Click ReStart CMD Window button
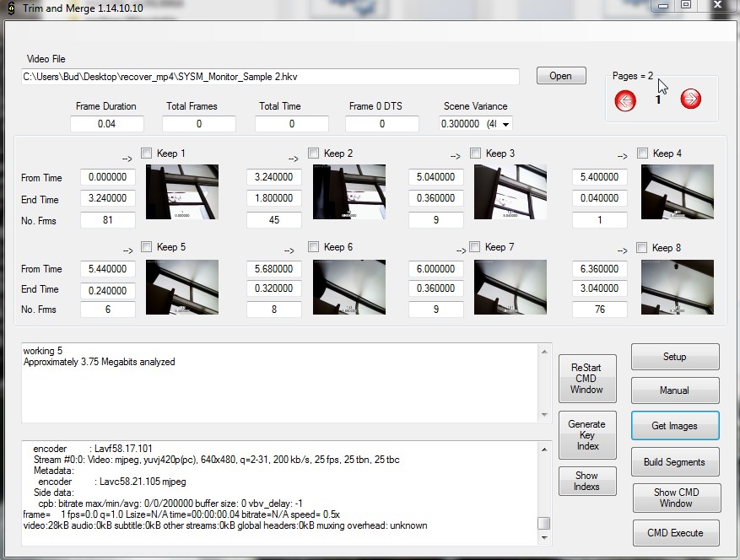Image resolution: width=740 pixels, height=560 pixels. coord(587,379)
